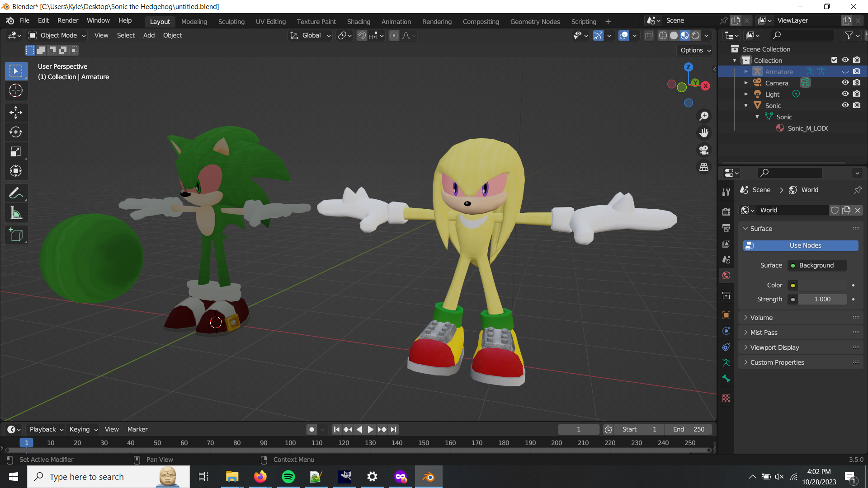868x488 pixels.
Task: Open the Armature data properties tab
Action: click(726, 363)
